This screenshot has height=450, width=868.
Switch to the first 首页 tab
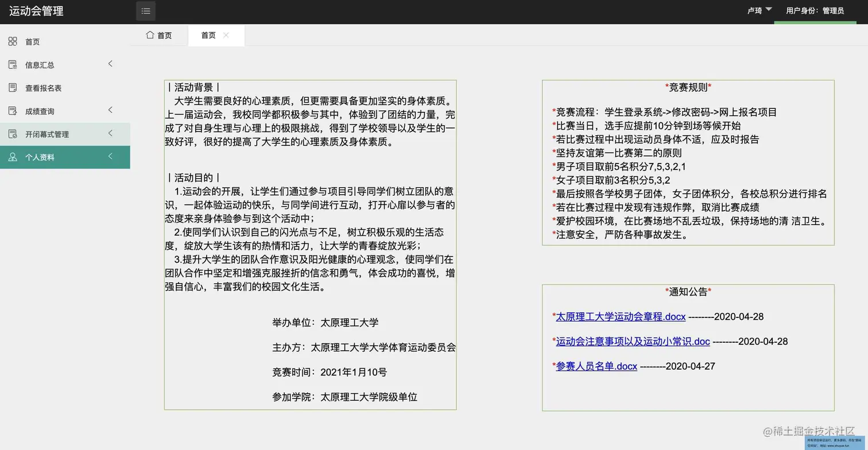click(x=159, y=35)
